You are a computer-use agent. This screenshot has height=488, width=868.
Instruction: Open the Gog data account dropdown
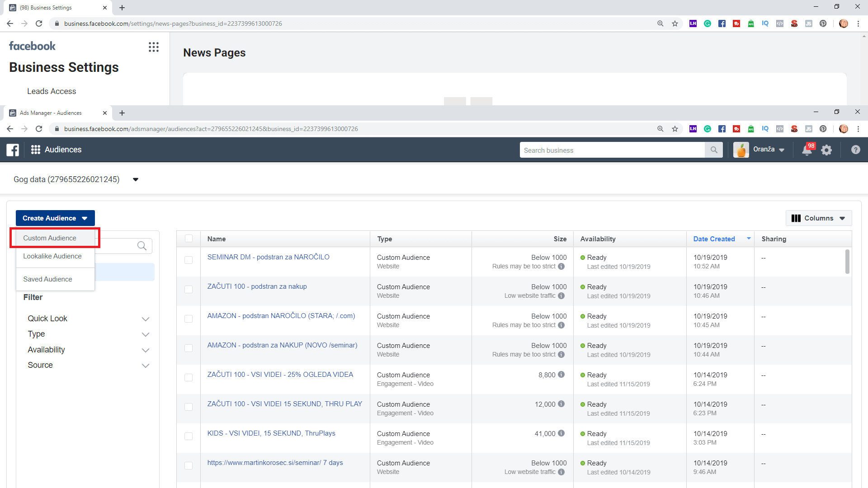click(135, 179)
